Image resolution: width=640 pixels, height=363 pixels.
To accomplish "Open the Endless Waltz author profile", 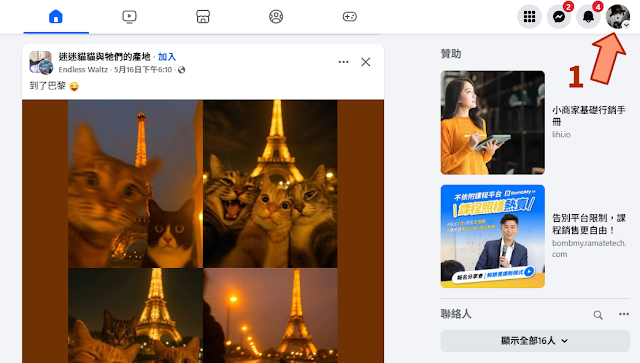I will click(83, 70).
